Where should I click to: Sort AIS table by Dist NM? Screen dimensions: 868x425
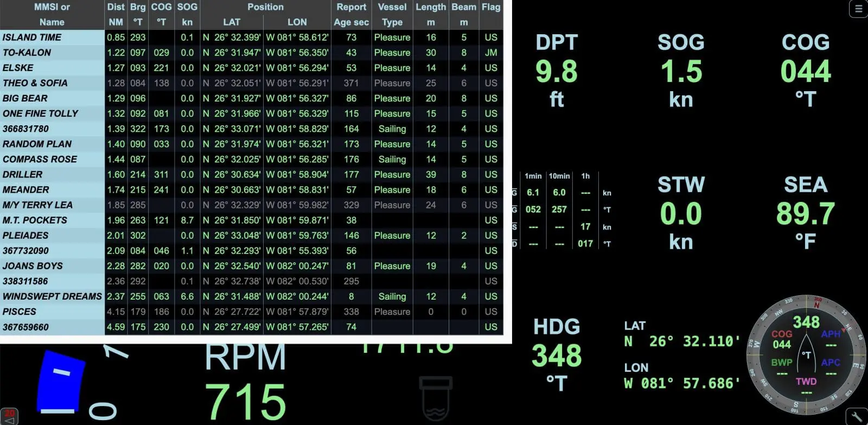(x=116, y=15)
